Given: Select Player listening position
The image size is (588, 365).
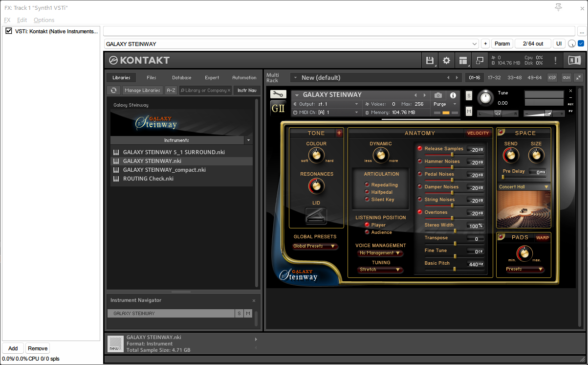Looking at the screenshot, I should [367, 225].
